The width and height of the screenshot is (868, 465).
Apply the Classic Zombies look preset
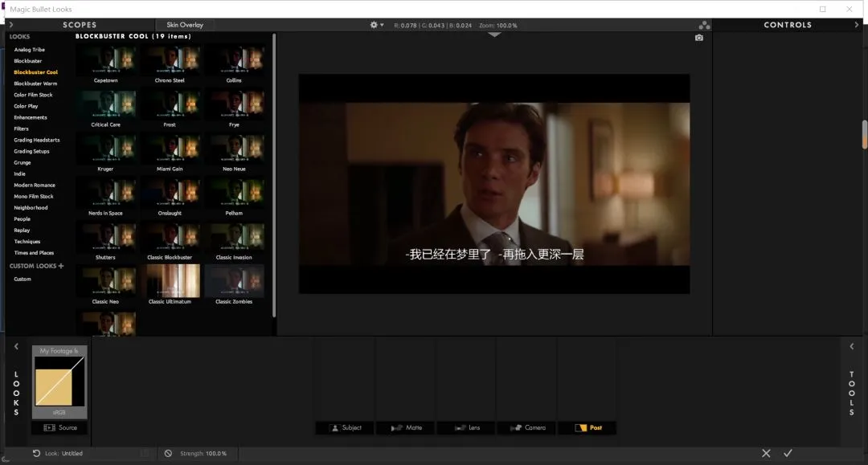(234, 281)
